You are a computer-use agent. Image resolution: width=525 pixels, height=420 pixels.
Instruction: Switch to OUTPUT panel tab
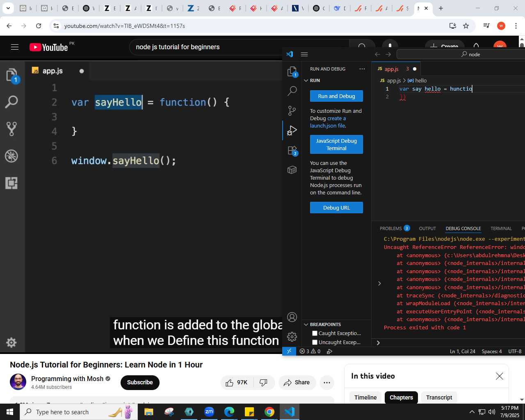[427, 228]
